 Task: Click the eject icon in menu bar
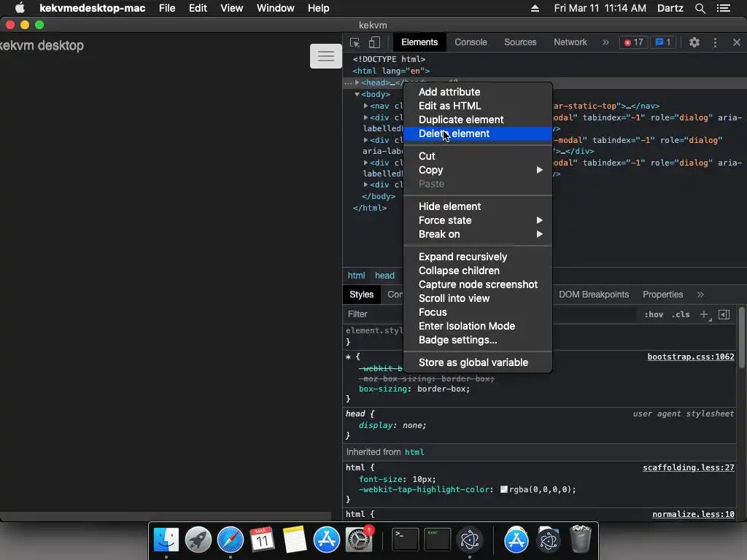coord(535,8)
